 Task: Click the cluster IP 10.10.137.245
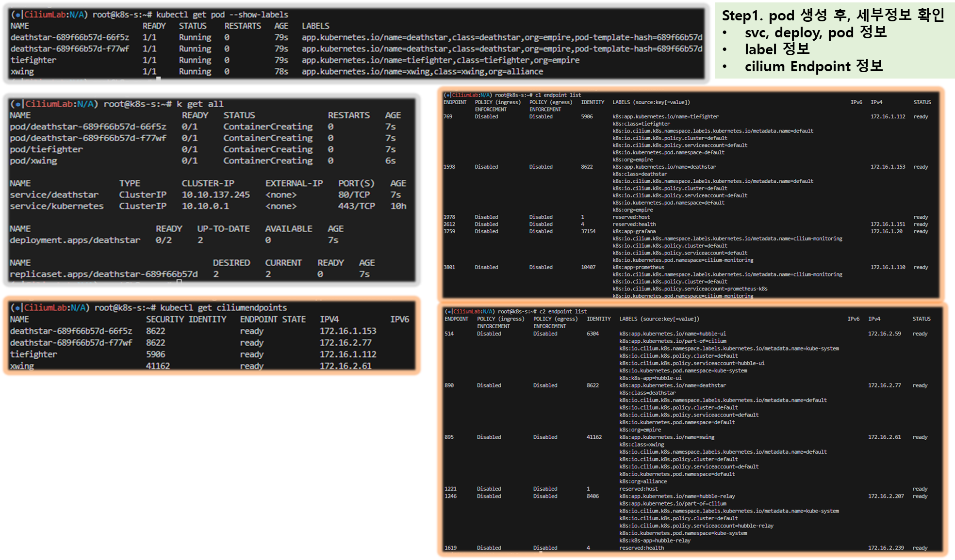click(215, 194)
